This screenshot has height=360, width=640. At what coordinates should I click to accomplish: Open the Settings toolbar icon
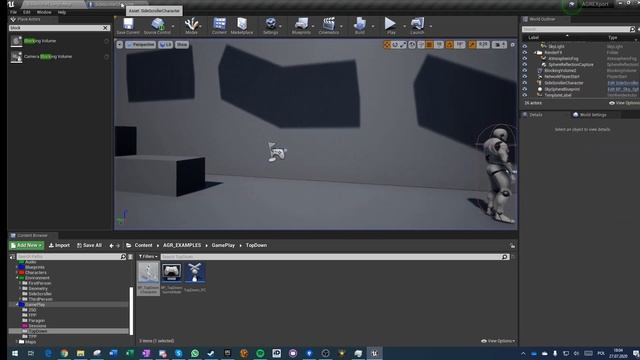pos(270,26)
